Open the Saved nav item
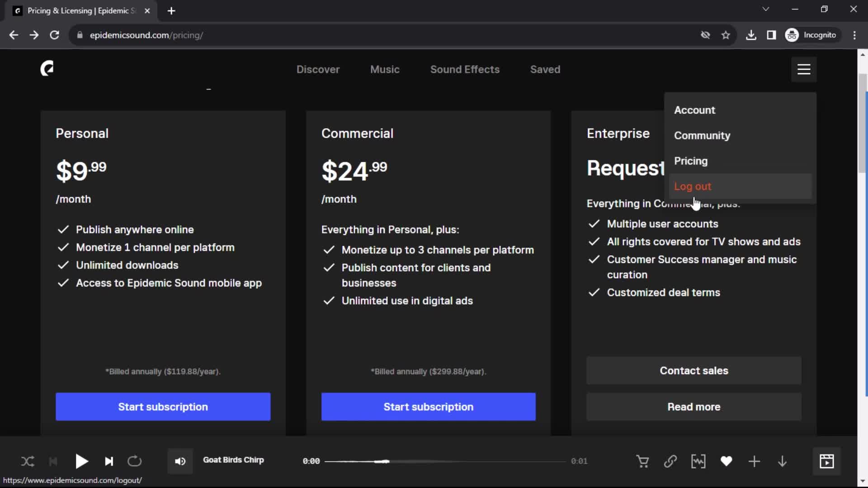 pyautogui.click(x=545, y=70)
